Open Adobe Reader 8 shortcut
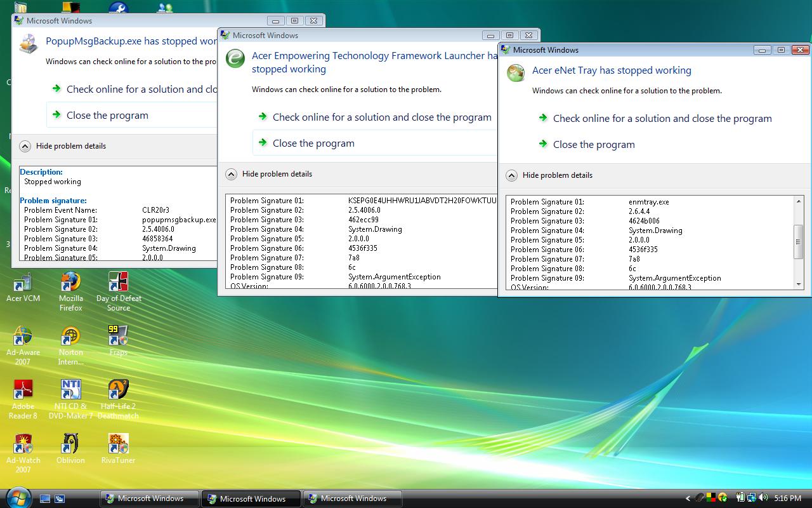The width and height of the screenshot is (812, 508). click(x=23, y=391)
